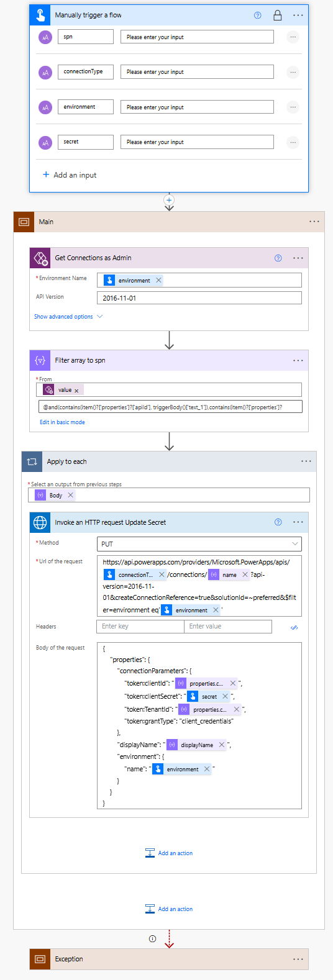333x980 pixels.
Task: Remove the Body token from Apply to each
Action: click(x=70, y=495)
